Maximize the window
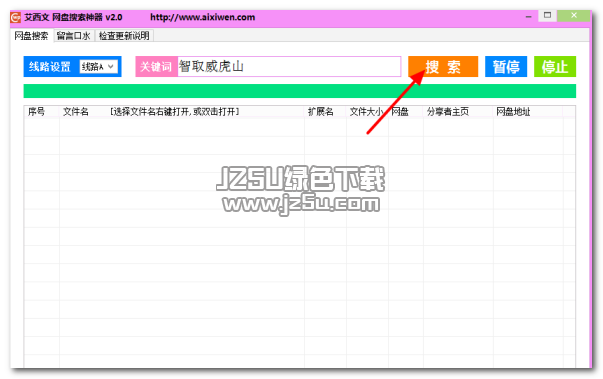 click(x=547, y=15)
